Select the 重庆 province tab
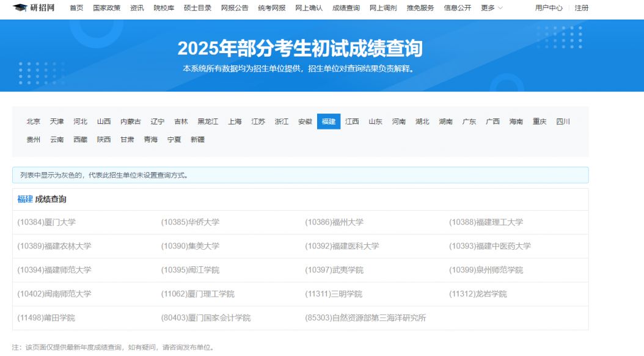This screenshot has width=644, height=356. 540,122
